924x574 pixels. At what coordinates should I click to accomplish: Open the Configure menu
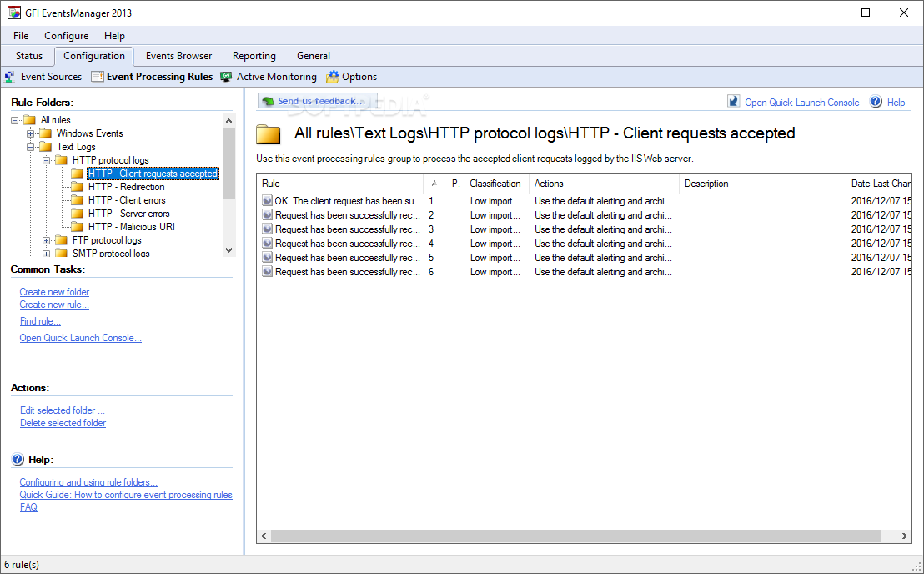(x=67, y=36)
